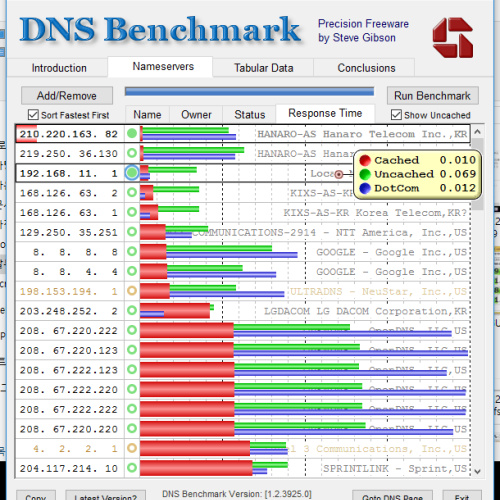This screenshot has height=500, width=500.
Task: Toggle Sort Fastest First checkbox
Action: 33,115
